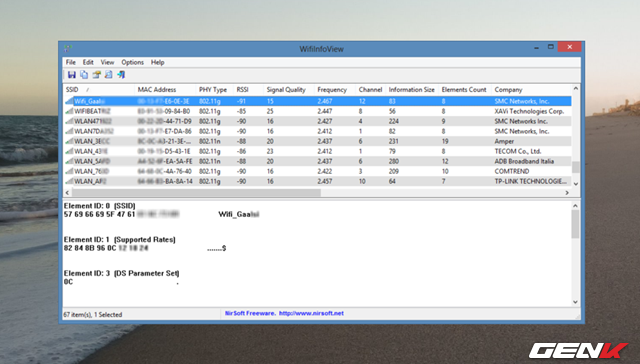This screenshot has width=640, height=364.
Task: Select the WLAN471 network row
Action: click(x=318, y=121)
